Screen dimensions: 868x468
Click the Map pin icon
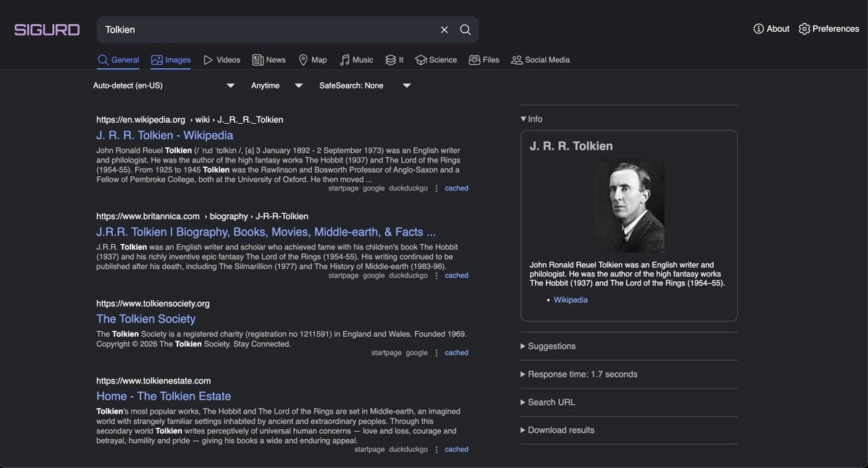(x=303, y=60)
